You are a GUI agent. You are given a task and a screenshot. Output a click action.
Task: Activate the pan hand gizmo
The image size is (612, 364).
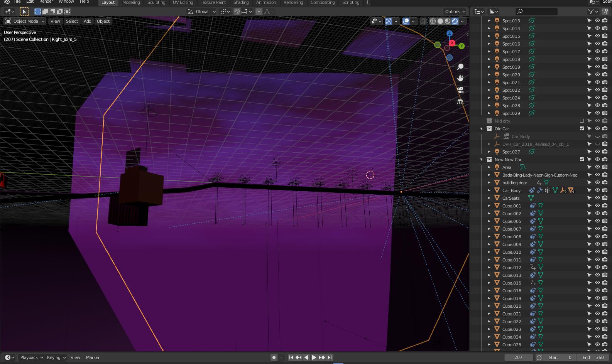(x=460, y=78)
